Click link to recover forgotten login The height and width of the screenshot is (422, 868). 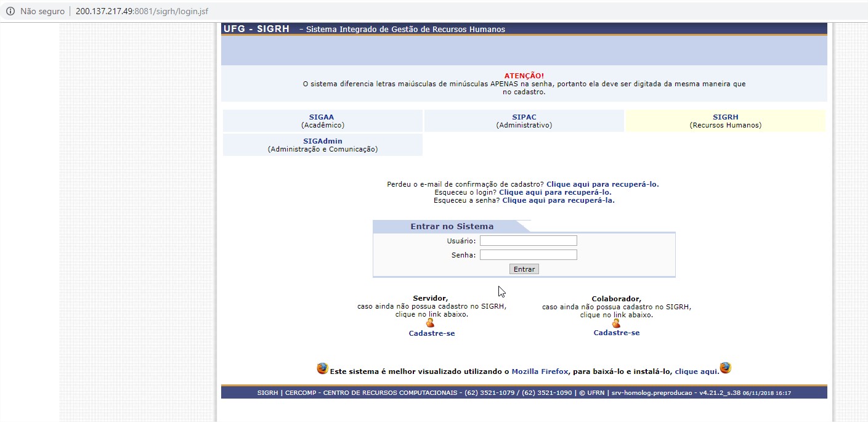pos(555,192)
